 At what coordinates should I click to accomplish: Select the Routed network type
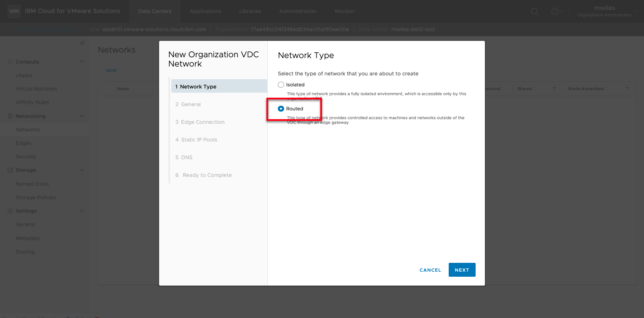point(281,109)
